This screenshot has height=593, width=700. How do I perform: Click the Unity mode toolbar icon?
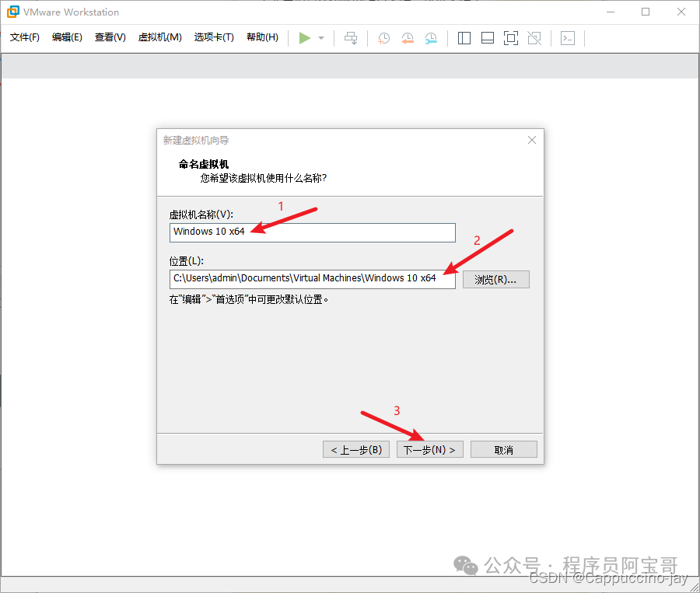[534, 38]
